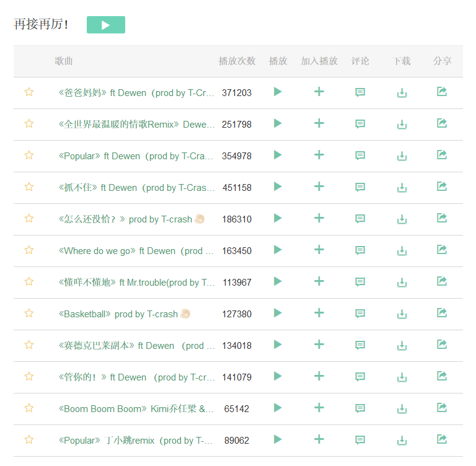Share 《Boom Boom Boom》 song
Screen dimensions: 476x466
click(442, 407)
